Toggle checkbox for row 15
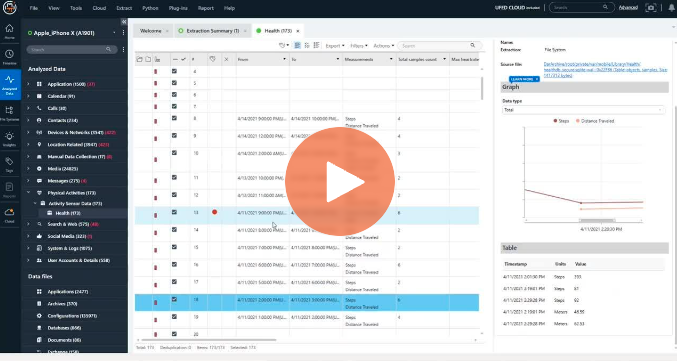 174,247
